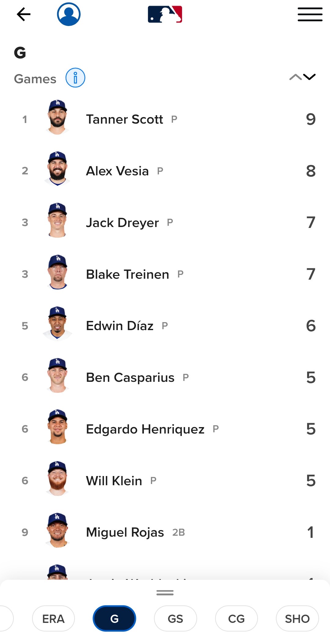Screen dimensions: 330x644
Task: Open Jack Dreyer player page
Action: [x=123, y=223]
